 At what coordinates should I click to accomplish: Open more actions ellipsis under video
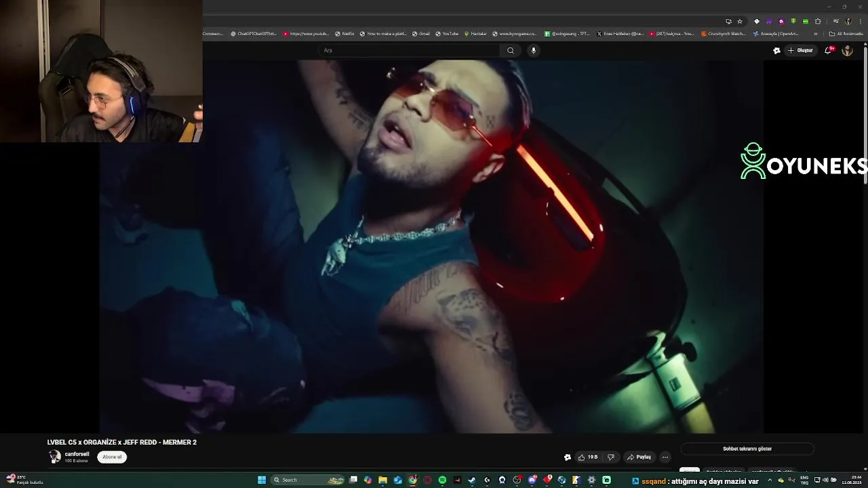(665, 457)
